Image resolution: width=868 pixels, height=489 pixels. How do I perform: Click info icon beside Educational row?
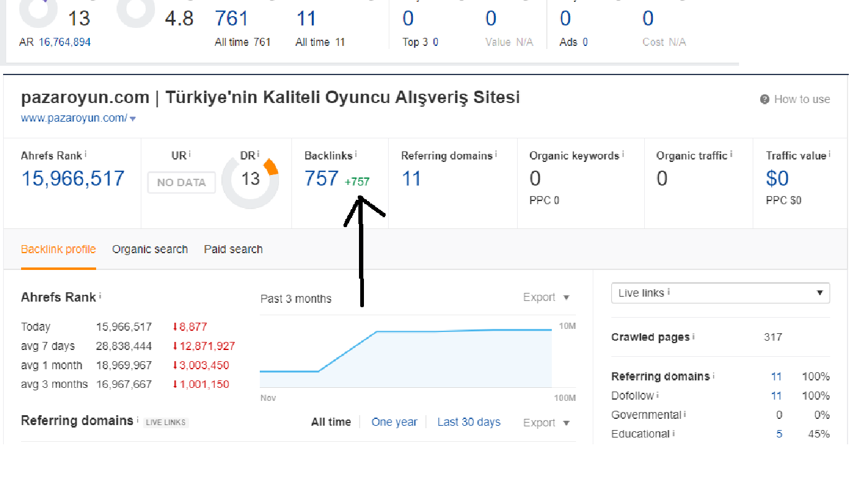tap(673, 433)
